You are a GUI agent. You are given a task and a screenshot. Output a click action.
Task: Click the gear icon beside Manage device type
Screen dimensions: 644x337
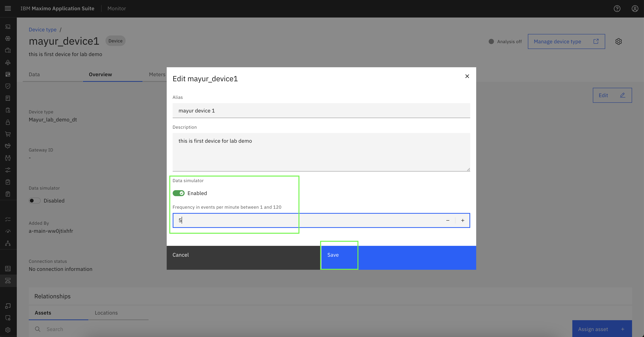[x=618, y=41]
